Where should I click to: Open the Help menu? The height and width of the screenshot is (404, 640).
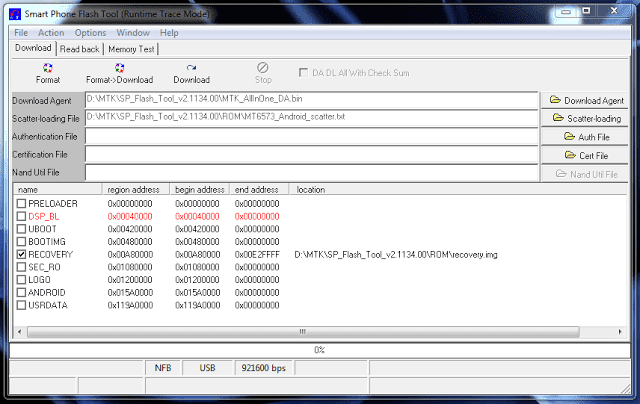pyautogui.click(x=169, y=33)
